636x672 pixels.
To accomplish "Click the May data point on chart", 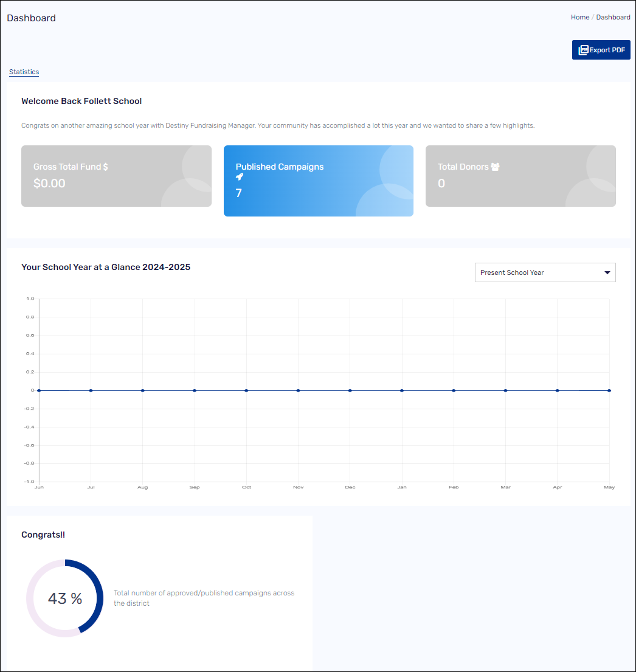I will [609, 390].
